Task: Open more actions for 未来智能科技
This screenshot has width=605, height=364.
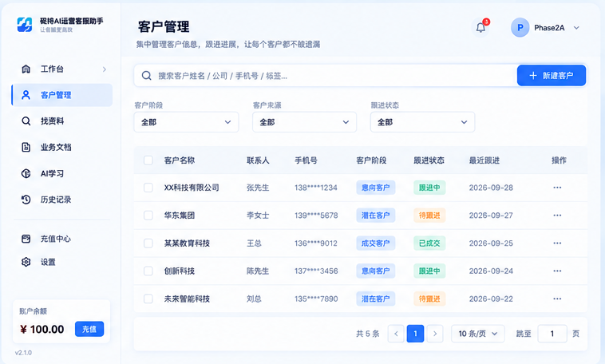Action: [557, 299]
